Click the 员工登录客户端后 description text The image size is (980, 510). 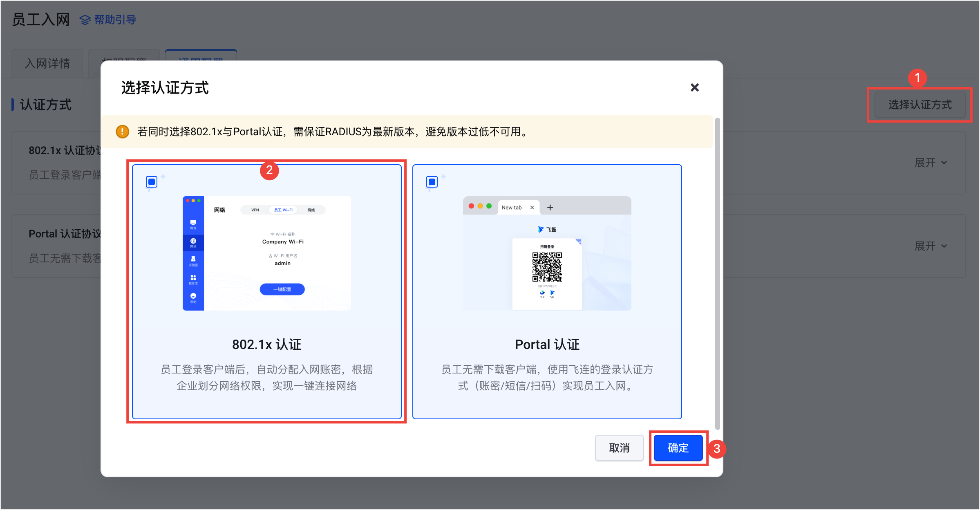266,378
